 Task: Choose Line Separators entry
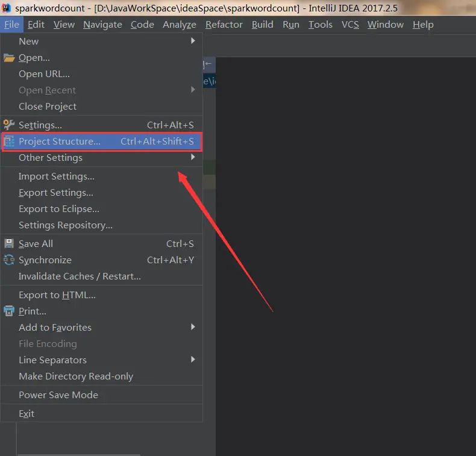pyautogui.click(x=101, y=360)
